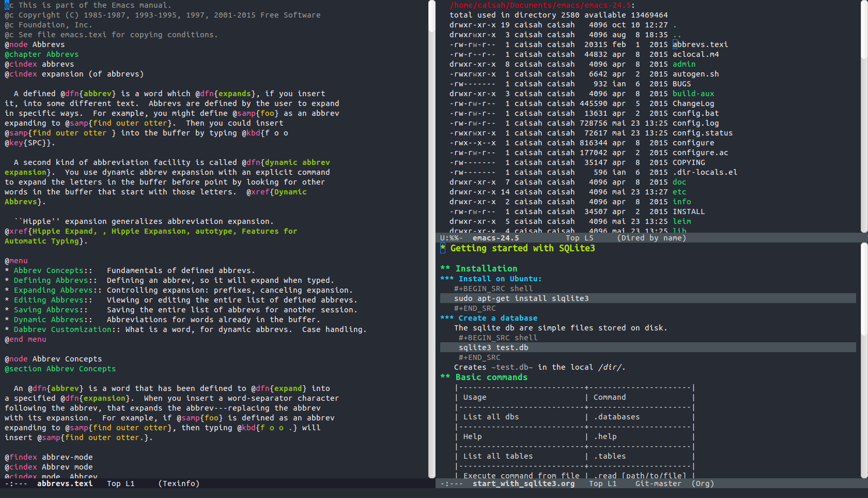Click the '@findex abbrev-mode' line
The image size is (868, 498).
(x=49, y=457)
